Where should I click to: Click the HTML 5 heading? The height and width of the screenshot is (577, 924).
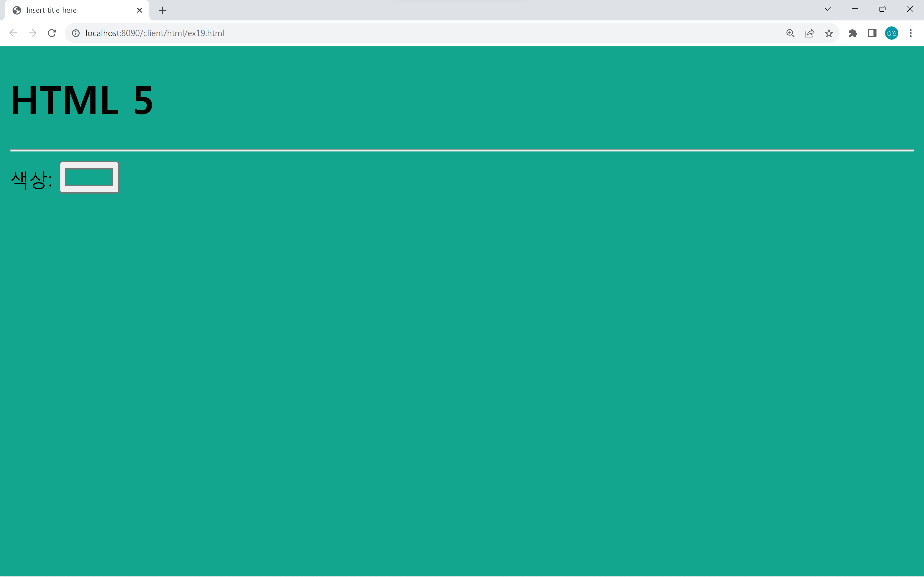point(82,100)
